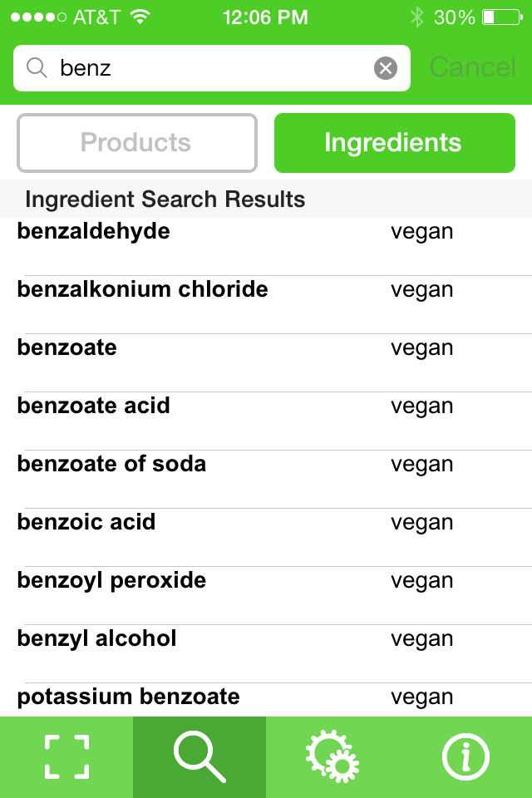The width and height of the screenshot is (532, 798).
Task: Choose benzoic acid from results
Action: (266, 537)
